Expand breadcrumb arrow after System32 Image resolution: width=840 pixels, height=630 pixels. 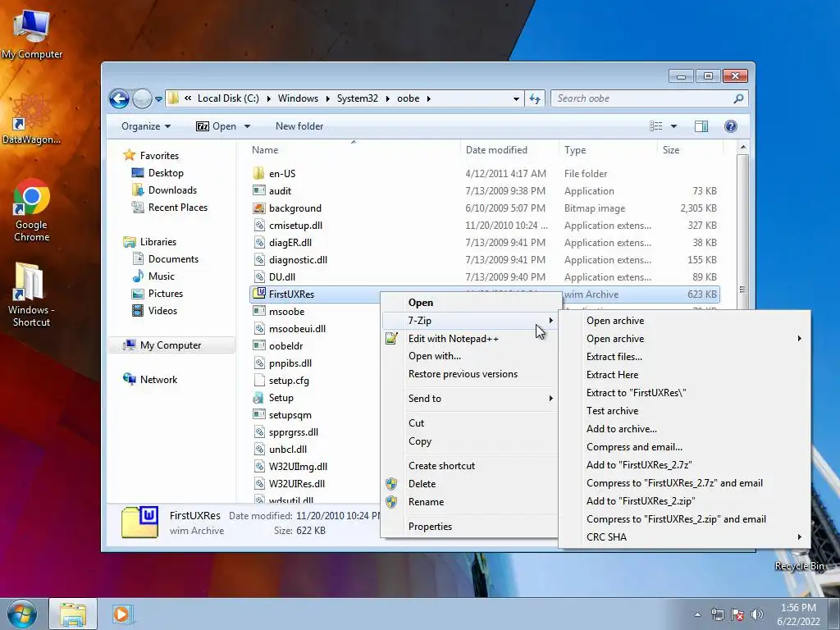click(387, 98)
